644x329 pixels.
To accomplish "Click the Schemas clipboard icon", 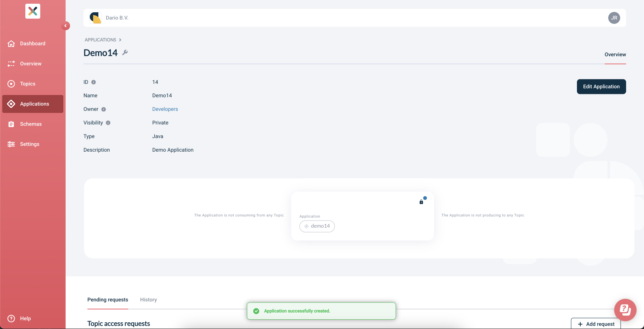I will [x=11, y=124].
